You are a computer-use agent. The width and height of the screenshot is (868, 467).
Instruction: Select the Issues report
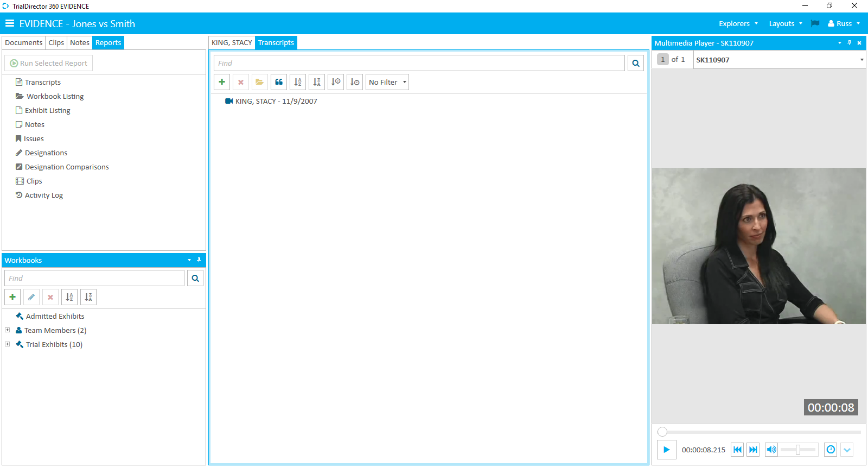(x=29, y=138)
